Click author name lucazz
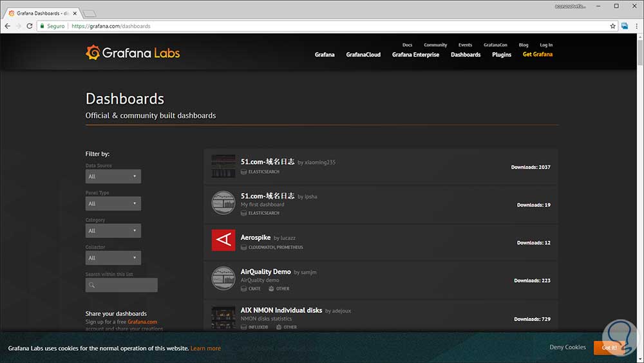This screenshot has width=644, height=363. tap(288, 237)
